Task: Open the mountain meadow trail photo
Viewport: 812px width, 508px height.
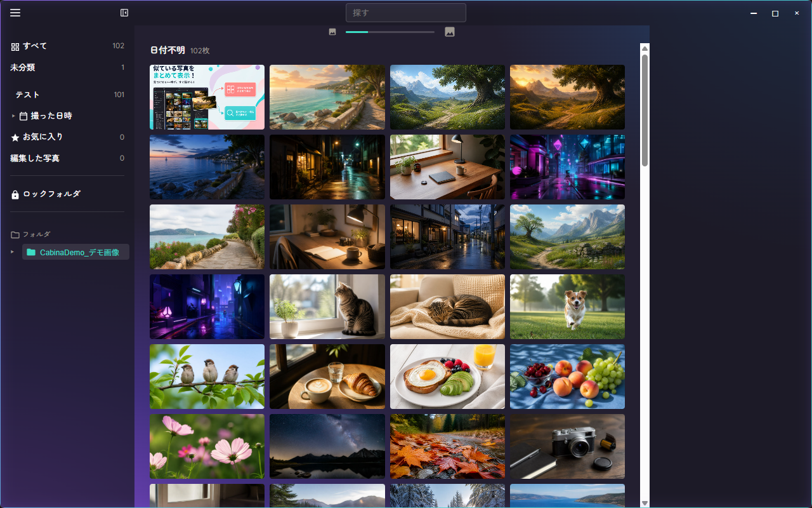Action: 567,237
